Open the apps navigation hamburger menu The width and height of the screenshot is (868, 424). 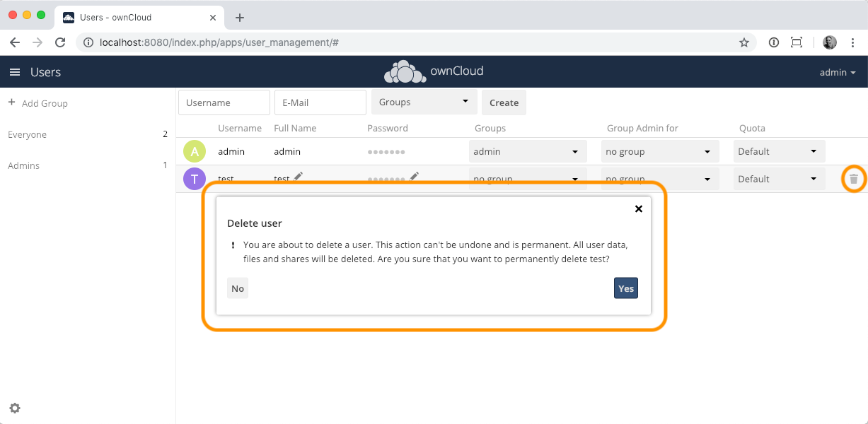pos(15,71)
